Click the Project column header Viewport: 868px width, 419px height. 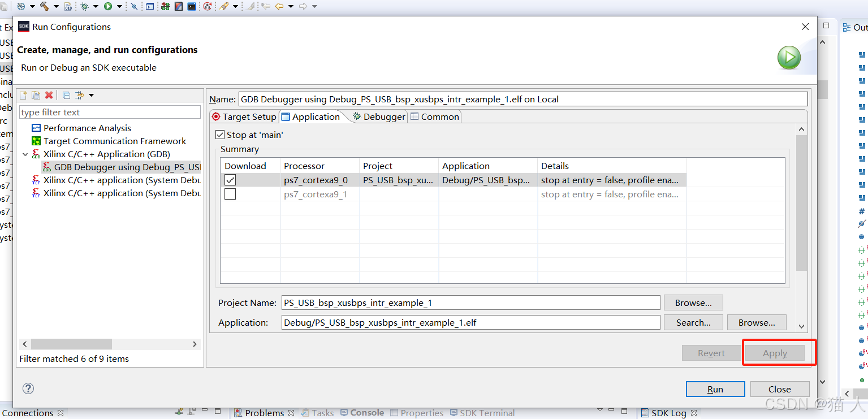coord(399,166)
